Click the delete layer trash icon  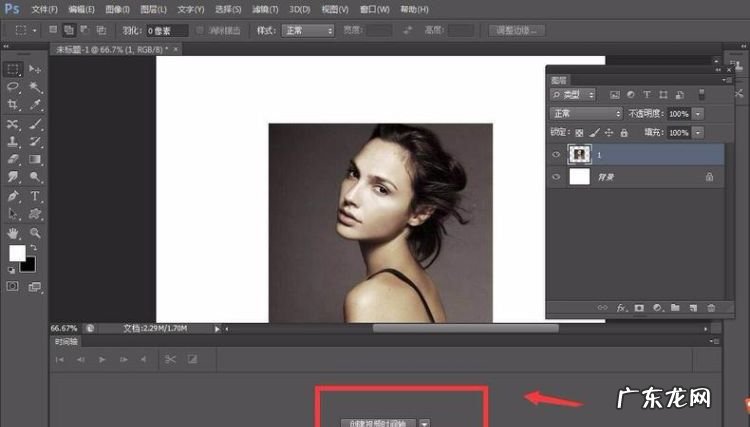point(711,307)
